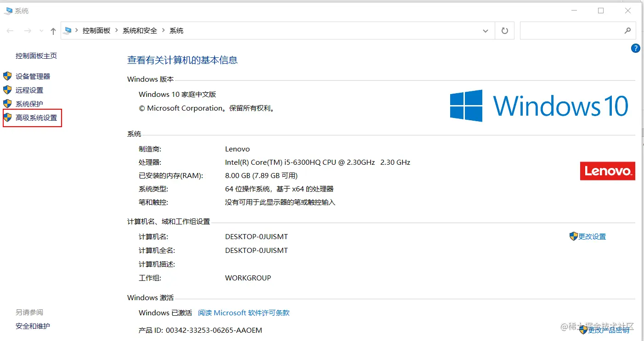The width and height of the screenshot is (644, 341).
Task: Click shield icon beside 系统保护
Action: [x=7, y=104]
